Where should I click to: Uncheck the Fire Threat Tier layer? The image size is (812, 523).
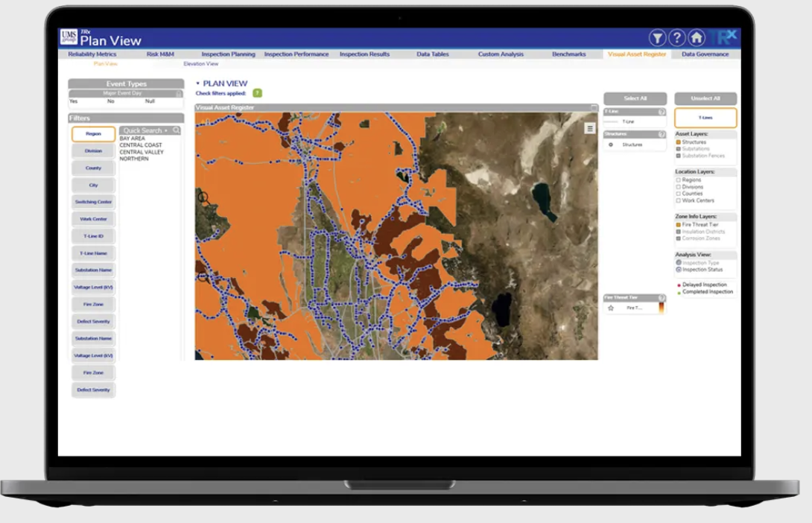tap(678, 224)
